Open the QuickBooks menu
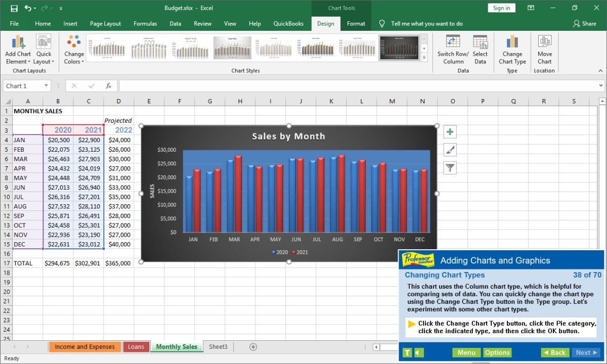Viewport: 607px width, 364px height. pyautogui.click(x=288, y=23)
